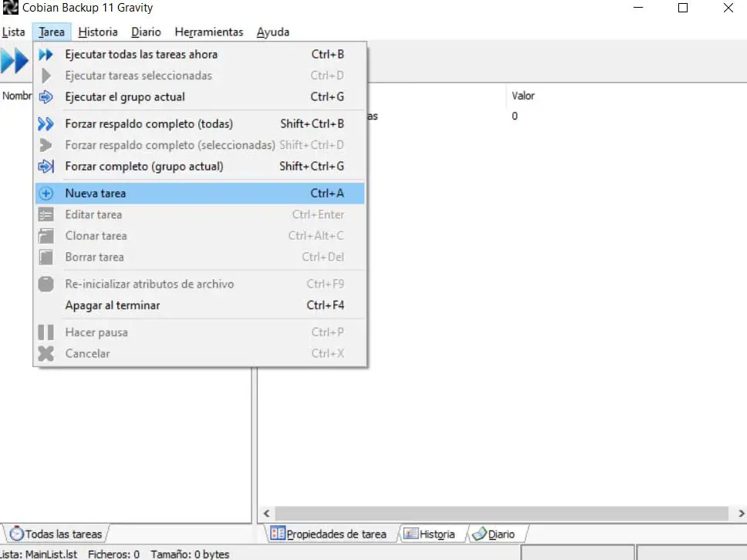Open the Diario menu in the menu bar
Viewport: 747px width, 560px height.
click(146, 32)
